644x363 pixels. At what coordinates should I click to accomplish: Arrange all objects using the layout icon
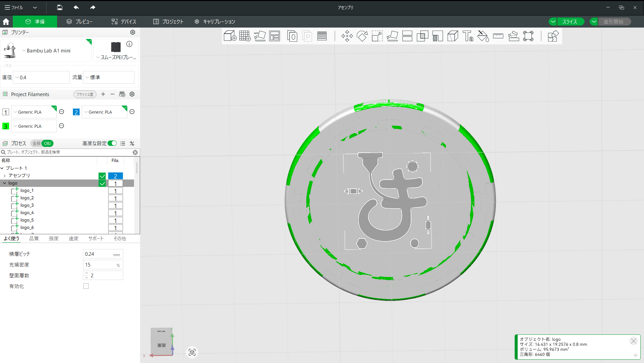tap(274, 36)
